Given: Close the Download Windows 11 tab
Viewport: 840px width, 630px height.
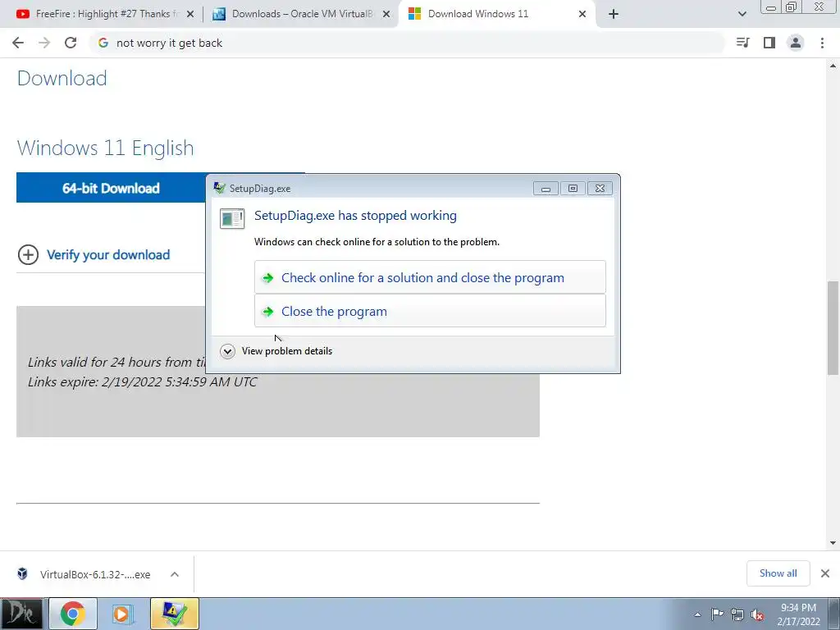Looking at the screenshot, I should click(x=582, y=14).
